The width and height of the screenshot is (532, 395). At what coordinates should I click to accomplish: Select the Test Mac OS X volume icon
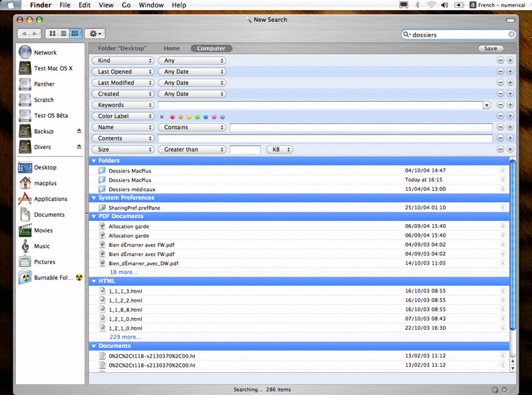click(x=25, y=68)
